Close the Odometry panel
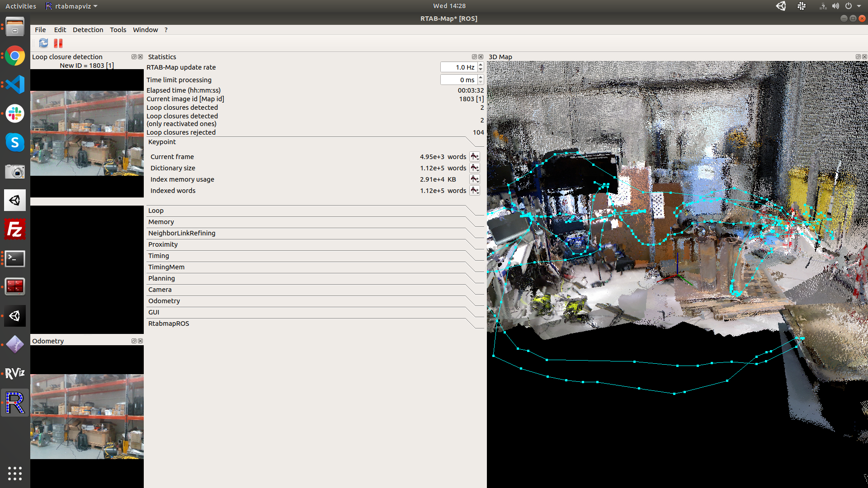The height and width of the screenshot is (488, 868). tap(140, 341)
